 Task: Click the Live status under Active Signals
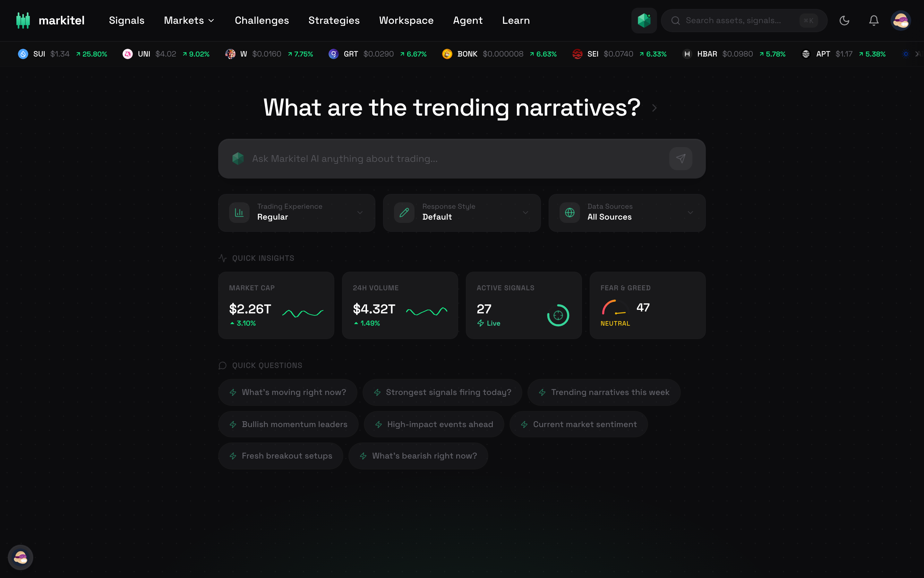(x=489, y=323)
